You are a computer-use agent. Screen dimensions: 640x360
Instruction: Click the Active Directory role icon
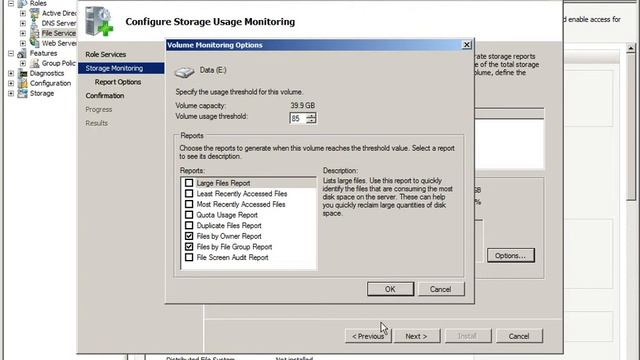coord(35,13)
